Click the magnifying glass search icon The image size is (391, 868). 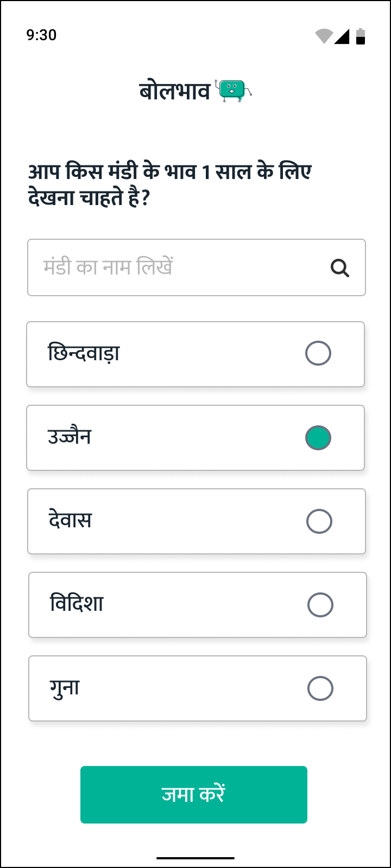[340, 268]
